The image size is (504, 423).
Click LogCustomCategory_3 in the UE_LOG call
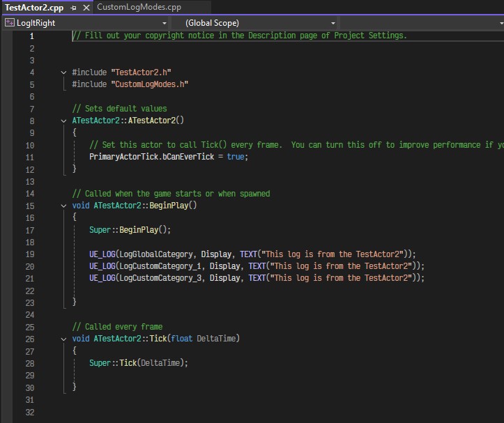(x=160, y=278)
